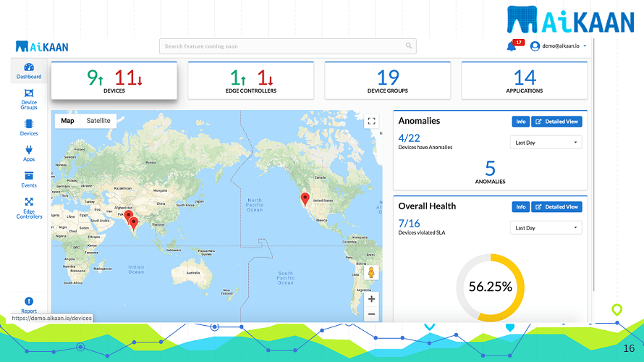Click the Anomalies Info button

(520, 122)
